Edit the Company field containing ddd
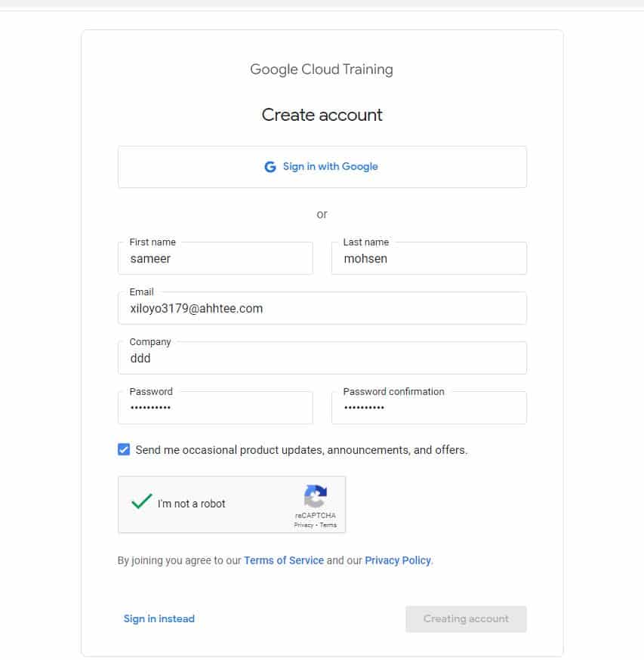The image size is (644, 660). coord(322,359)
